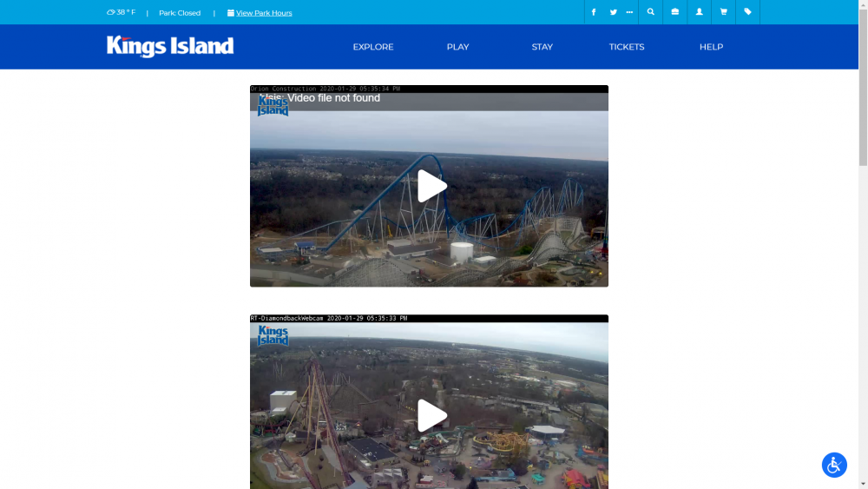This screenshot has width=868, height=489.
Task: Click View Park Hours link
Action: pyautogui.click(x=264, y=13)
